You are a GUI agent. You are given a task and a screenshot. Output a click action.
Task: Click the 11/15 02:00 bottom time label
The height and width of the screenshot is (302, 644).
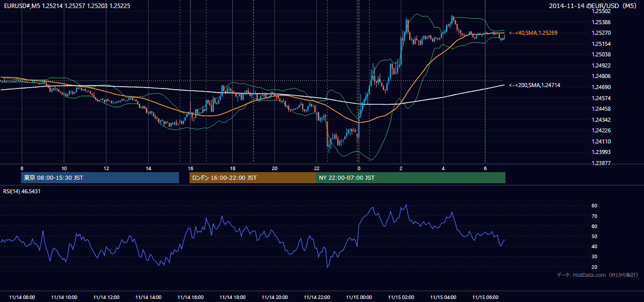pyautogui.click(x=401, y=297)
